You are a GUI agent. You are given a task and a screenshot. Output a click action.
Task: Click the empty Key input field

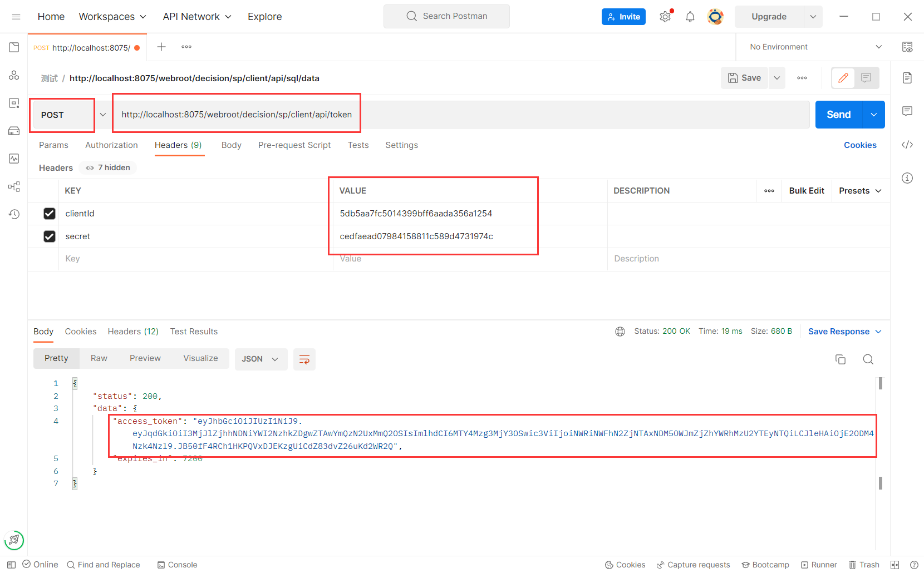pyautogui.click(x=167, y=259)
